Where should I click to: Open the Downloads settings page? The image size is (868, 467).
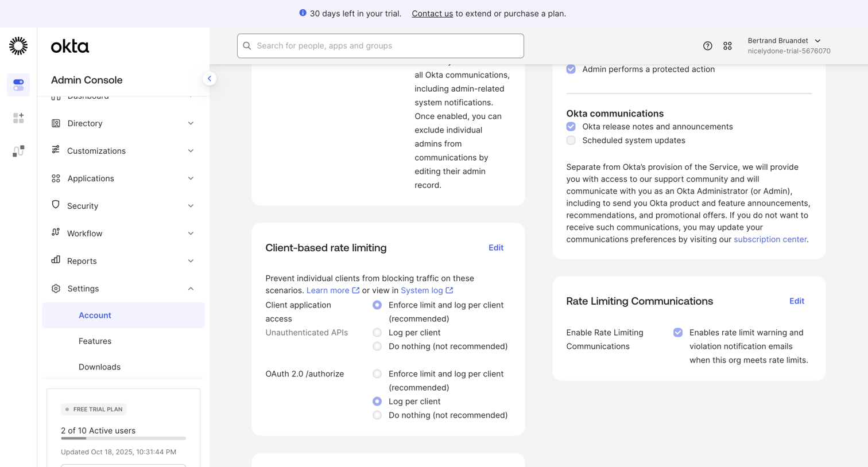(x=123, y=367)
